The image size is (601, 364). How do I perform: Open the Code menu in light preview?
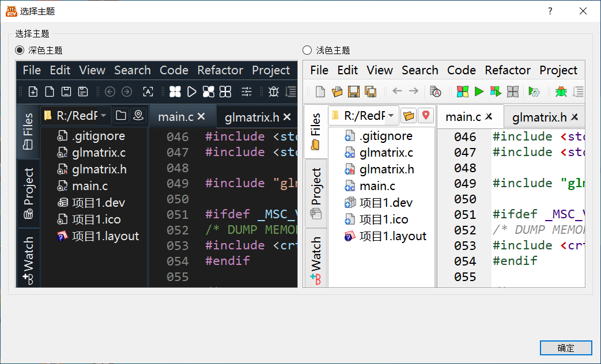tap(461, 70)
